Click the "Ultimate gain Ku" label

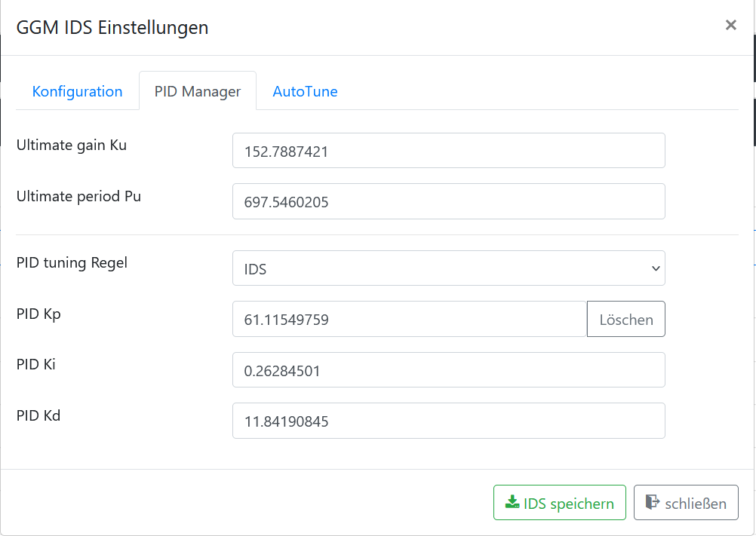pyautogui.click(x=72, y=145)
